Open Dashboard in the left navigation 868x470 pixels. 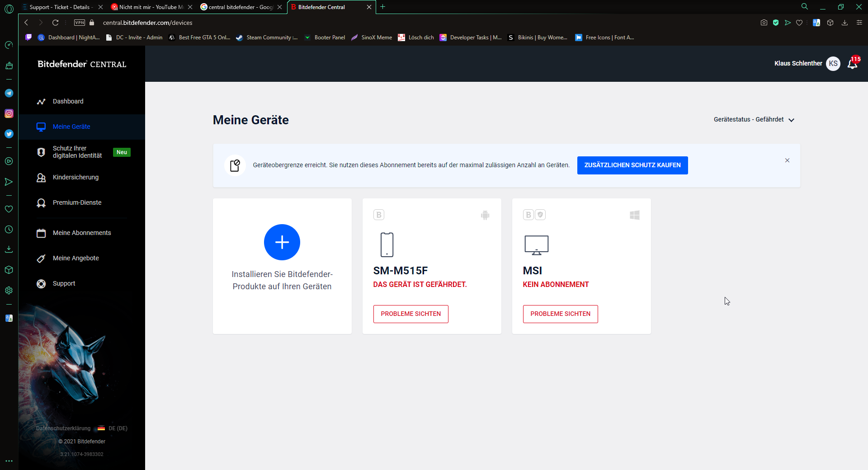pyautogui.click(x=68, y=101)
